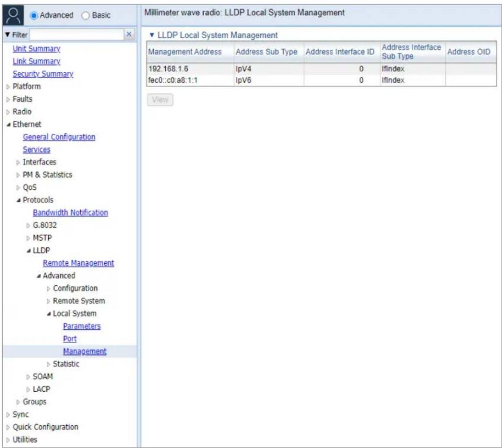Viewport: 502px width, 448px height.
Task: Select the 192.168.1.6 management address row
Action: coord(321,69)
